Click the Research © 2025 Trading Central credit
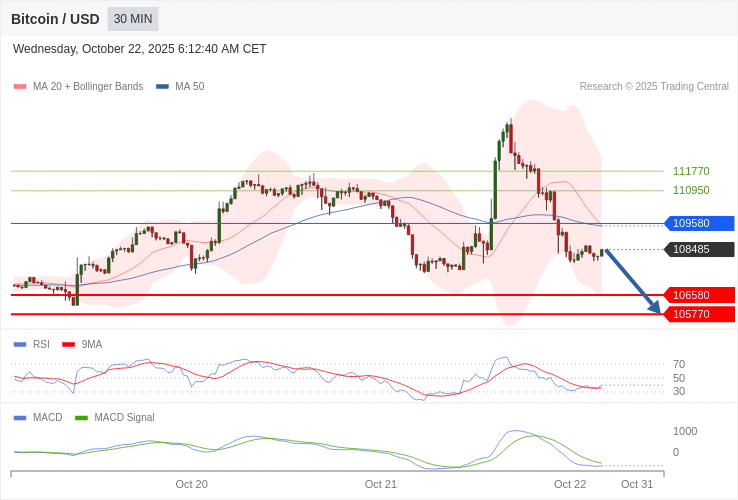738x500 pixels. pyautogui.click(x=654, y=87)
